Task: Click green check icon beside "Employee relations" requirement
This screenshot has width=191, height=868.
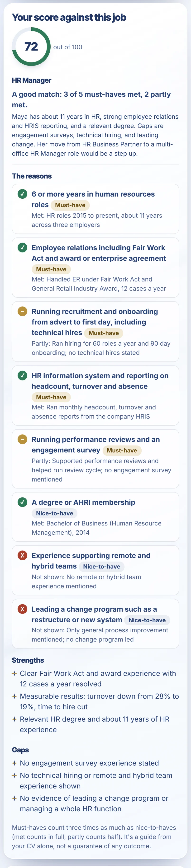Action: (22, 247)
